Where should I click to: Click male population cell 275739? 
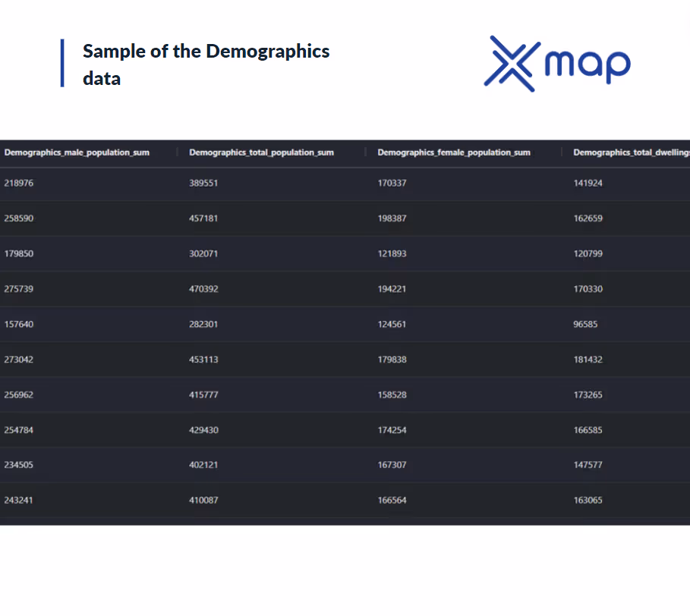19,289
